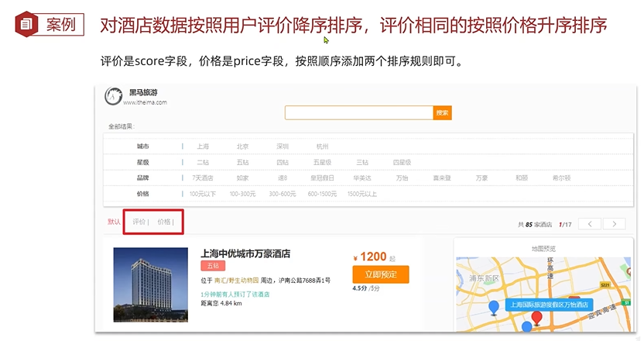This screenshot has height=341, width=644.
Task: Filter city by 上海
Action: pyautogui.click(x=203, y=146)
